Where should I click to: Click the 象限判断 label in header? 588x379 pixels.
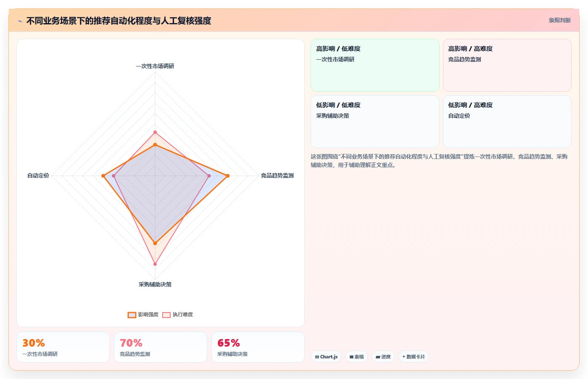click(x=559, y=20)
